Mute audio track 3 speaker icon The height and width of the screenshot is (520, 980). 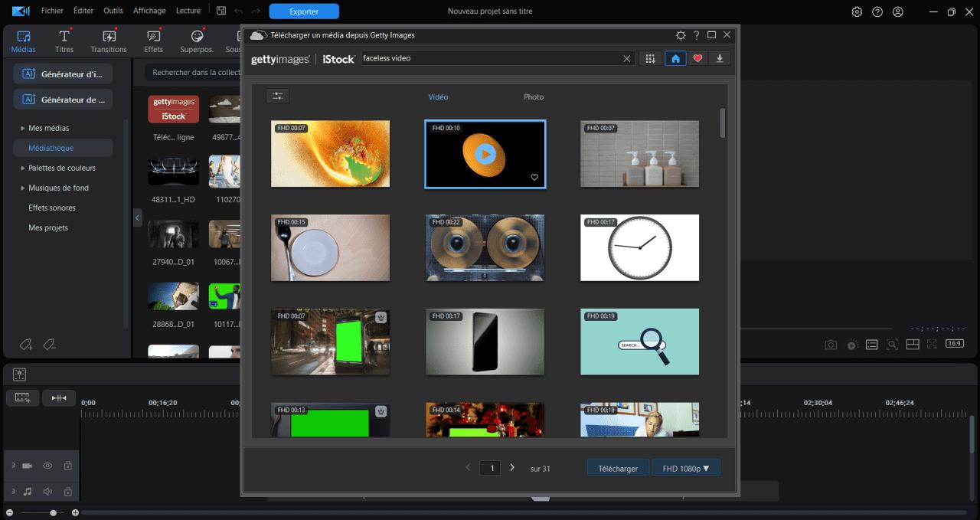[47, 492]
